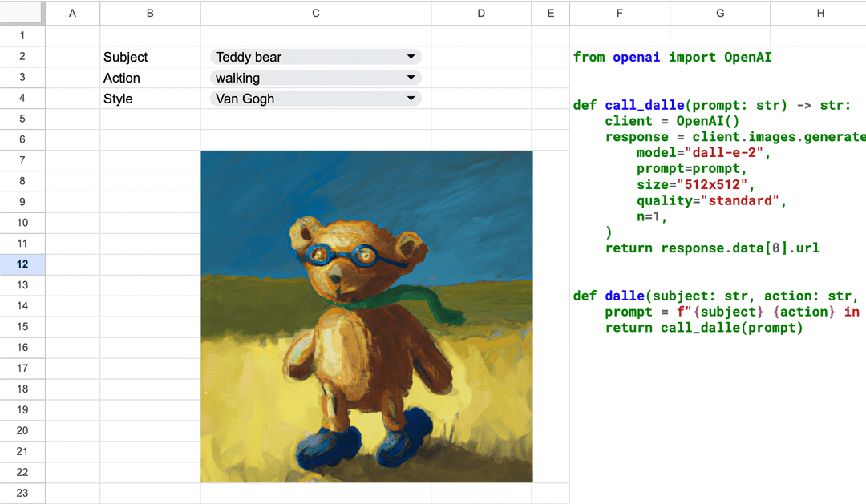Select row 1 header
This screenshot has width=866, height=504.
pos(22,36)
